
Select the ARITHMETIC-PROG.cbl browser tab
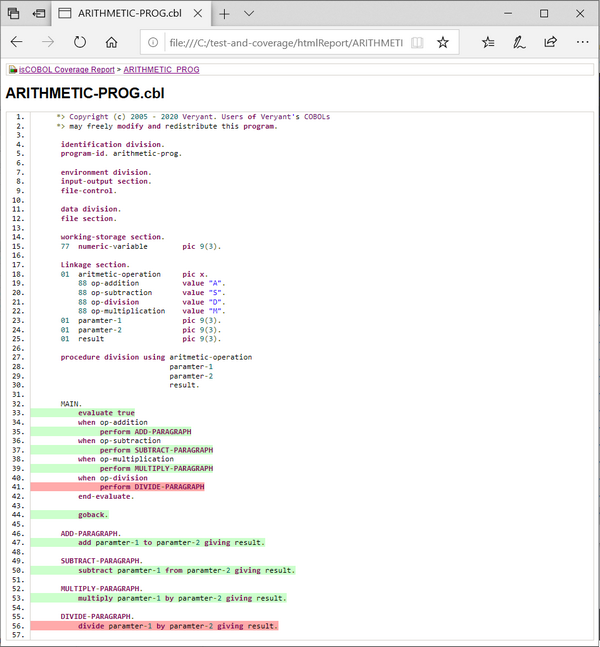pos(130,14)
